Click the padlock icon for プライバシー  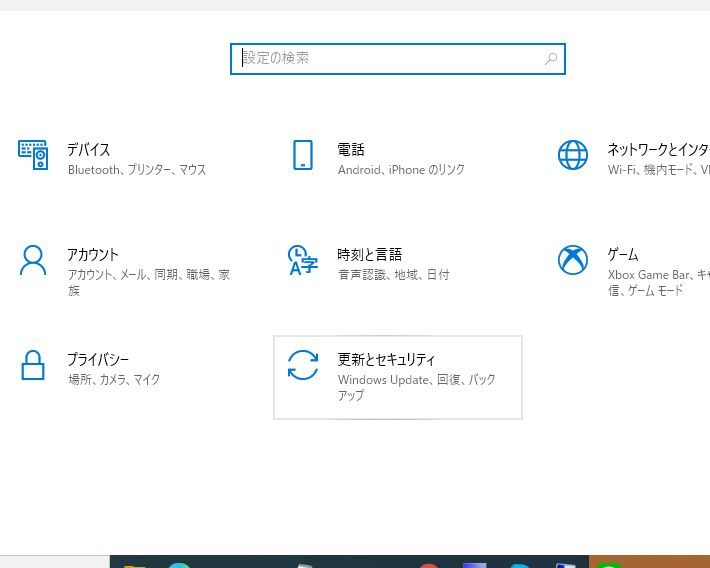coord(33,365)
